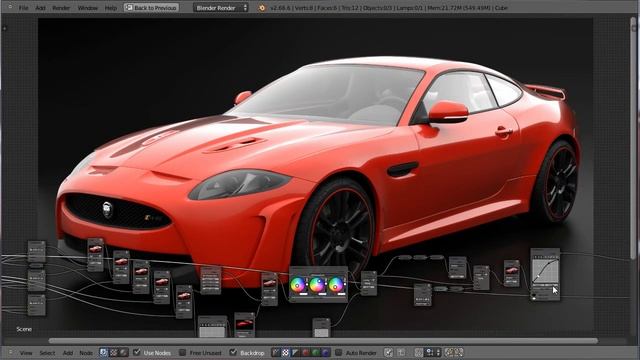The width and height of the screenshot is (640, 360).
Task: Open the Add menu in top bar
Action: tap(40, 8)
